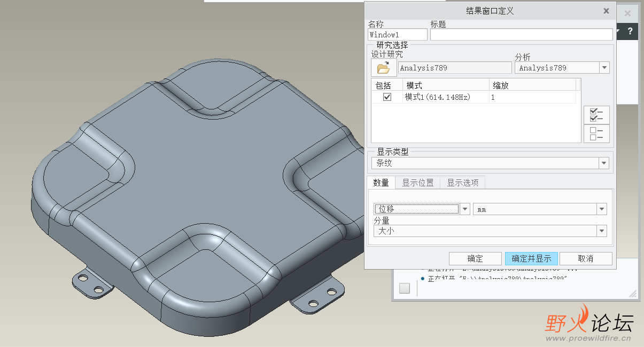This screenshot has height=347, width=644.
Task: Switch to the 数量 tab
Action: click(381, 183)
